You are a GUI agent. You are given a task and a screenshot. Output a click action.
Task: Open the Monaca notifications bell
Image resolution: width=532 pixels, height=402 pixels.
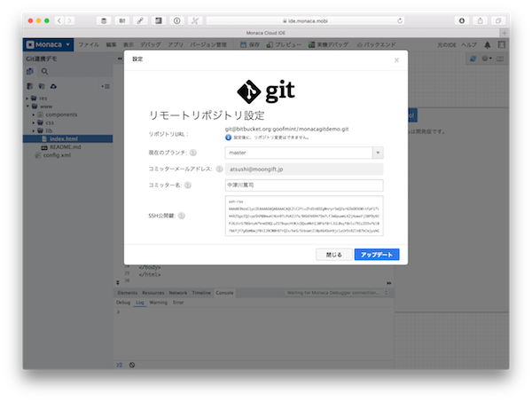(487, 45)
